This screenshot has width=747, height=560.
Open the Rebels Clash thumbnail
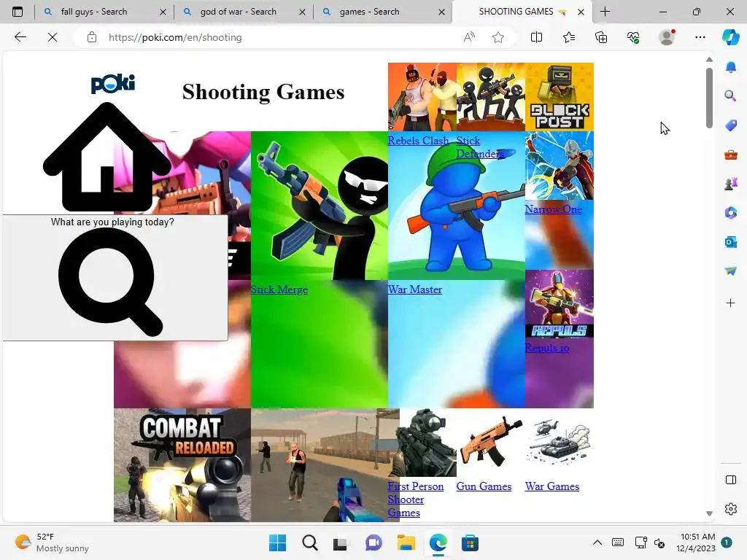coord(422,97)
